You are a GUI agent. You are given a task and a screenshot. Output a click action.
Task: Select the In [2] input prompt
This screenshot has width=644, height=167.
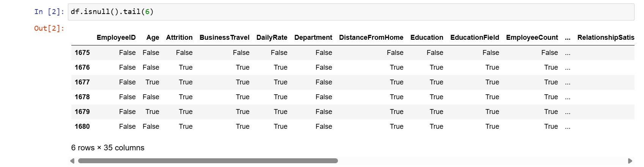click(49, 12)
